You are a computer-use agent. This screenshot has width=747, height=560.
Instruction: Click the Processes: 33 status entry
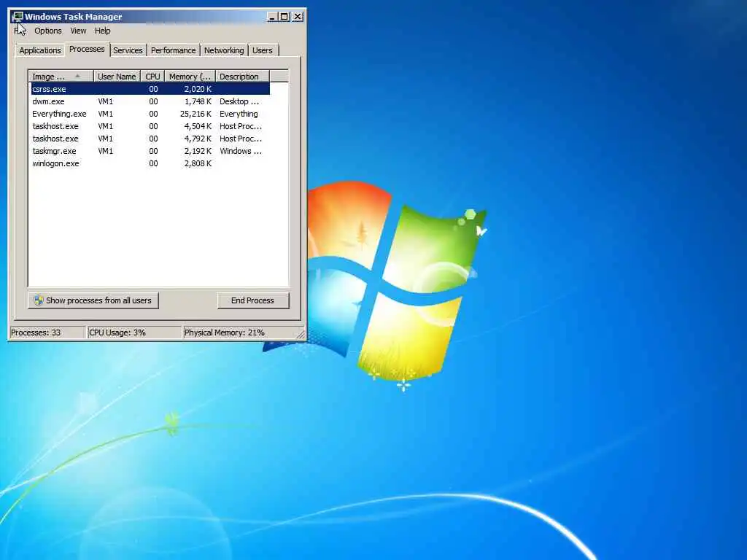pos(47,332)
